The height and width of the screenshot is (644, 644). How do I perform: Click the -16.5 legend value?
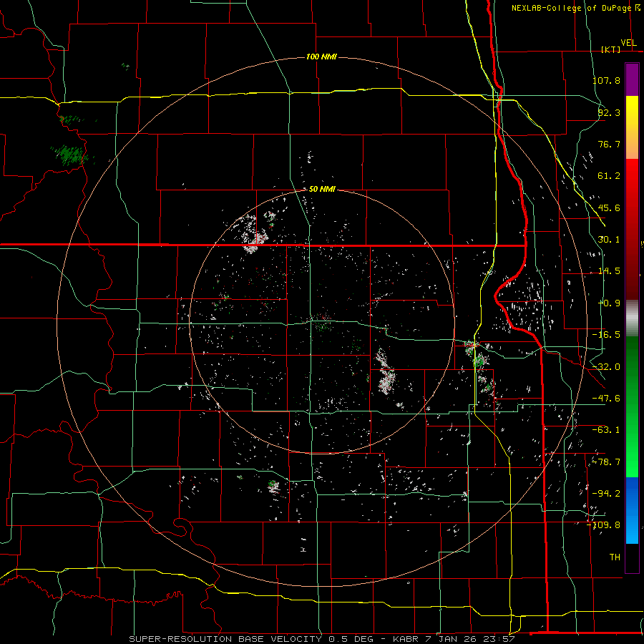point(606,335)
